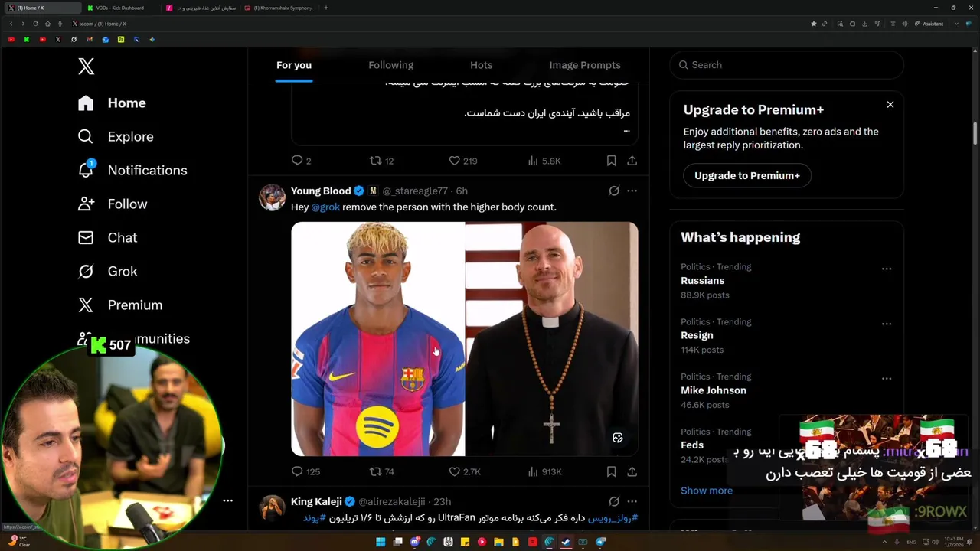Image resolution: width=980 pixels, height=551 pixels.
Task: Switch to the Image Prompts tab
Action: point(585,65)
